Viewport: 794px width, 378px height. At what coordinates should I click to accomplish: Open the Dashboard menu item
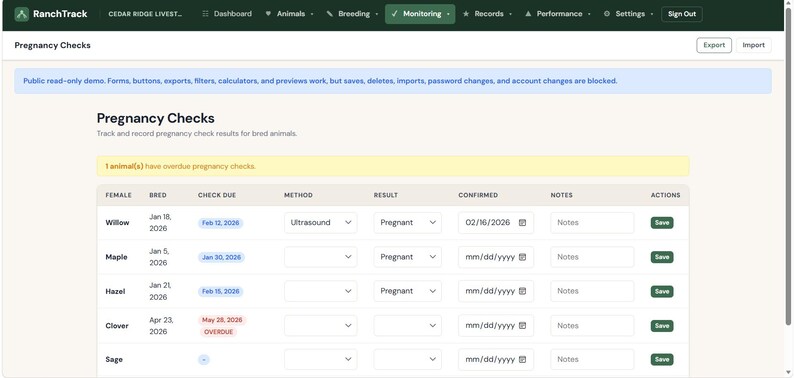point(227,14)
